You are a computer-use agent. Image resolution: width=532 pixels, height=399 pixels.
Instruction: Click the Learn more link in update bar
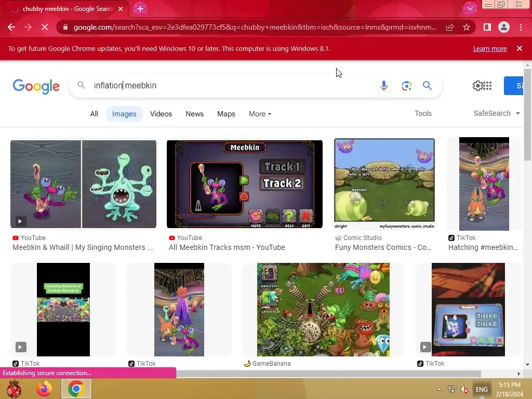(x=490, y=48)
